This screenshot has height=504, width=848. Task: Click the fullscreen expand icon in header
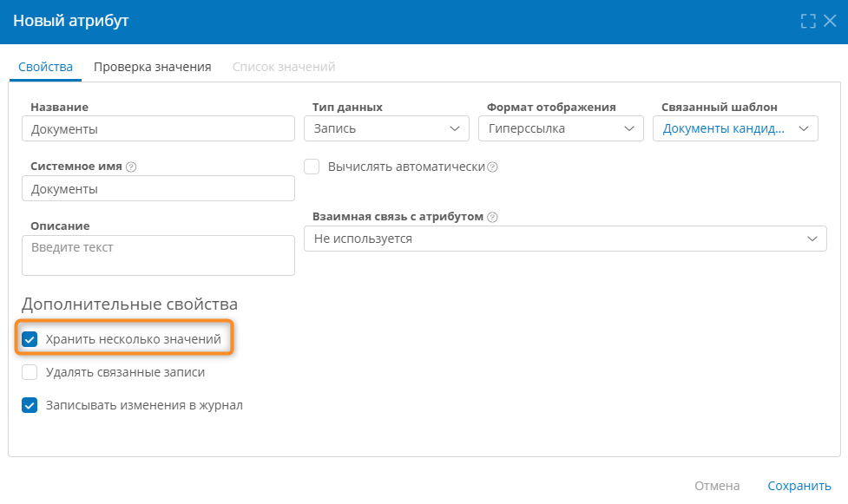coord(808,21)
